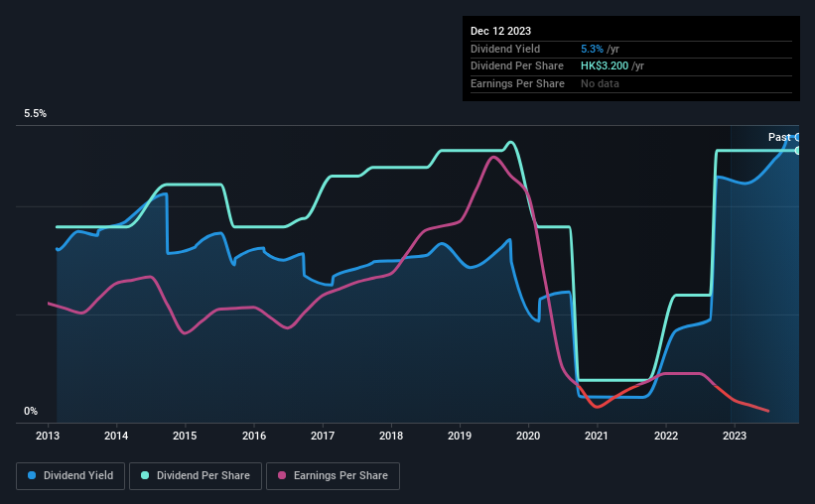Click the Past label on the chart

click(x=779, y=137)
